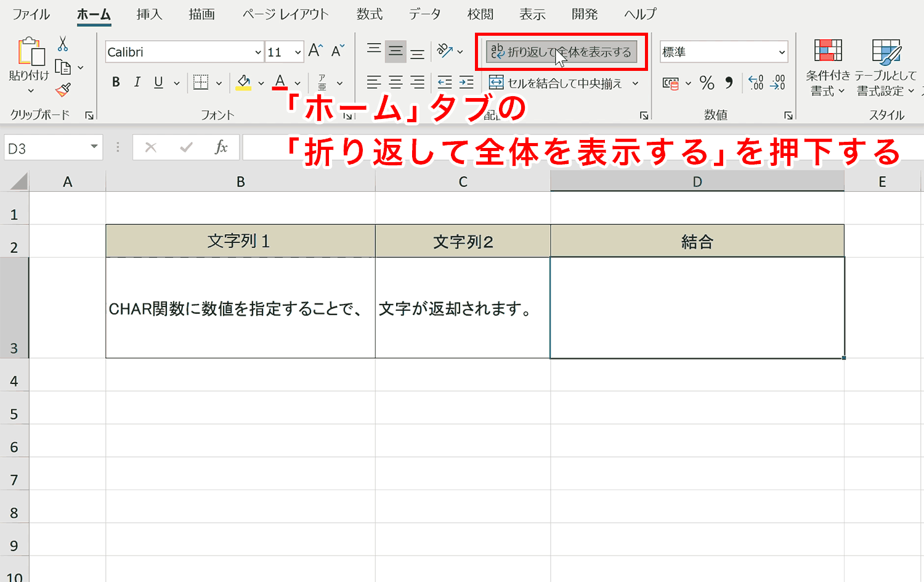Switch to 挿入 tab
Viewport: 924px width, 582px height.
tap(150, 14)
